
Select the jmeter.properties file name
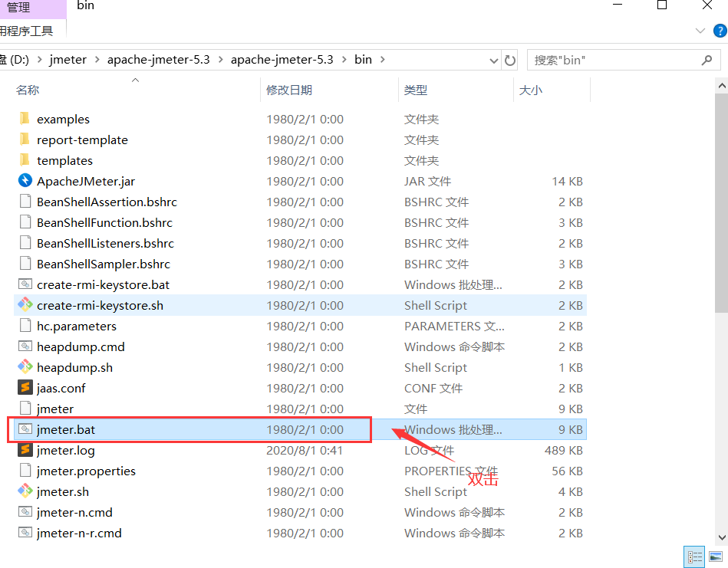coord(87,471)
